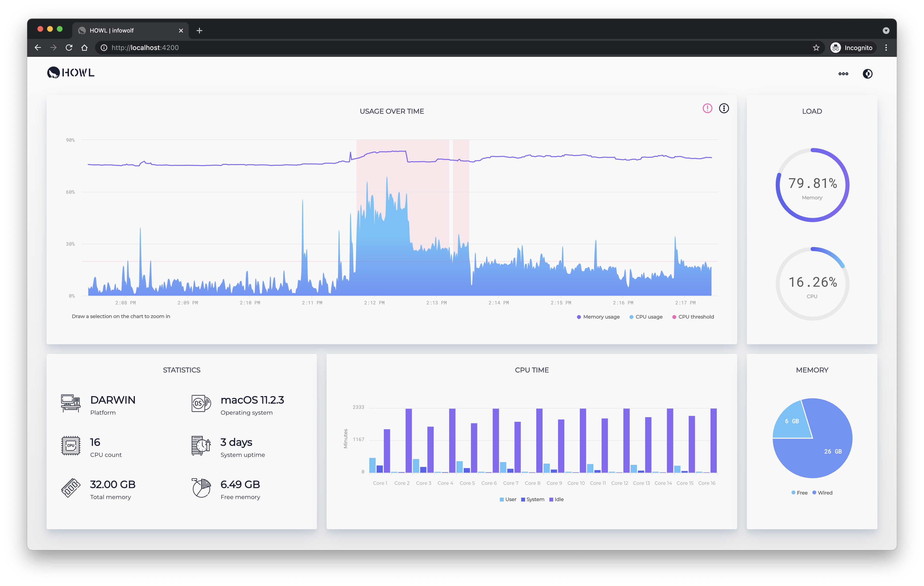Click the DARWIN platform value

[x=113, y=400]
